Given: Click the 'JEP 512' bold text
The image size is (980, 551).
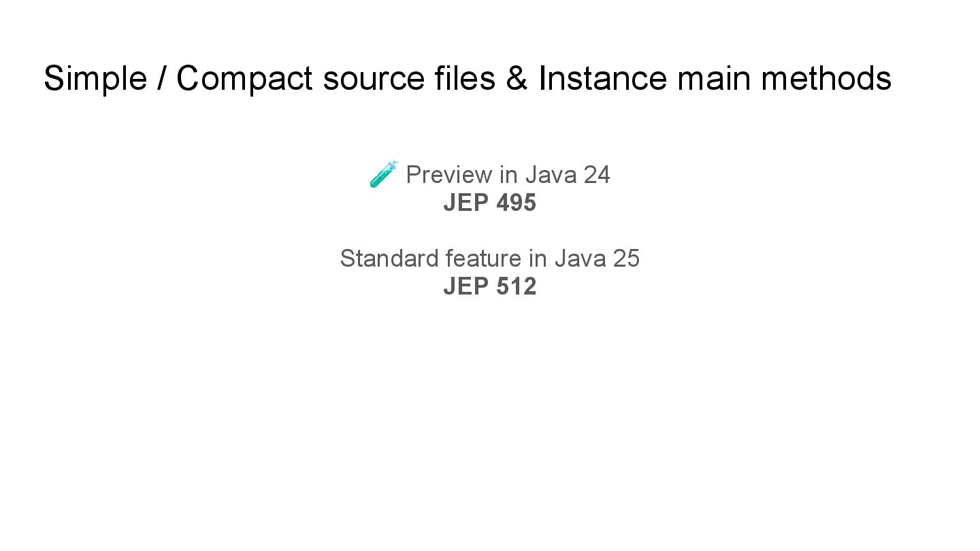Looking at the screenshot, I should [x=489, y=286].
